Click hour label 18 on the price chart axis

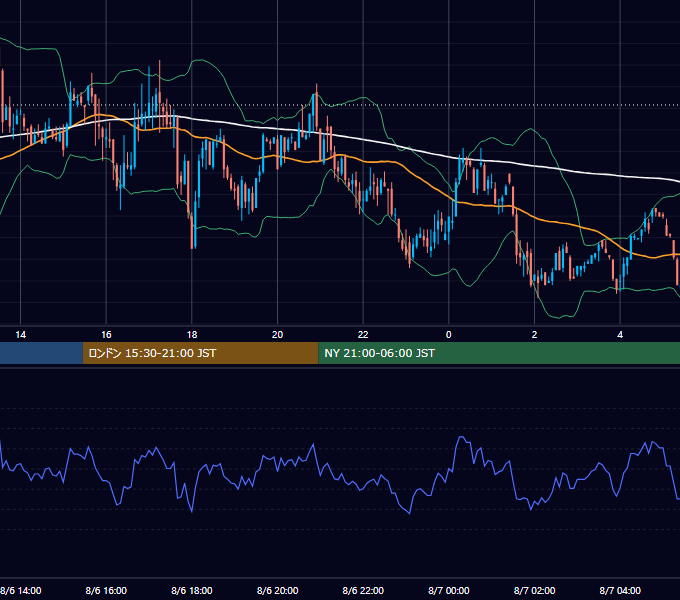[192, 334]
